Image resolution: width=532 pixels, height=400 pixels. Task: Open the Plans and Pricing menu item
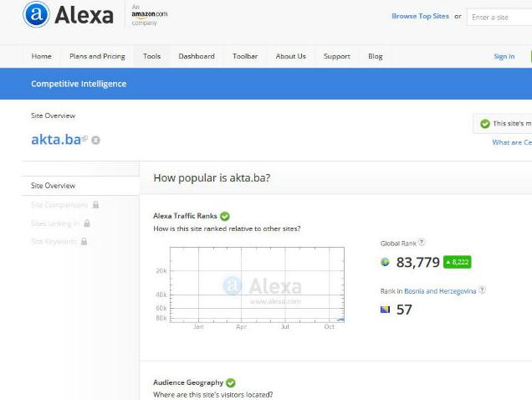[97, 56]
